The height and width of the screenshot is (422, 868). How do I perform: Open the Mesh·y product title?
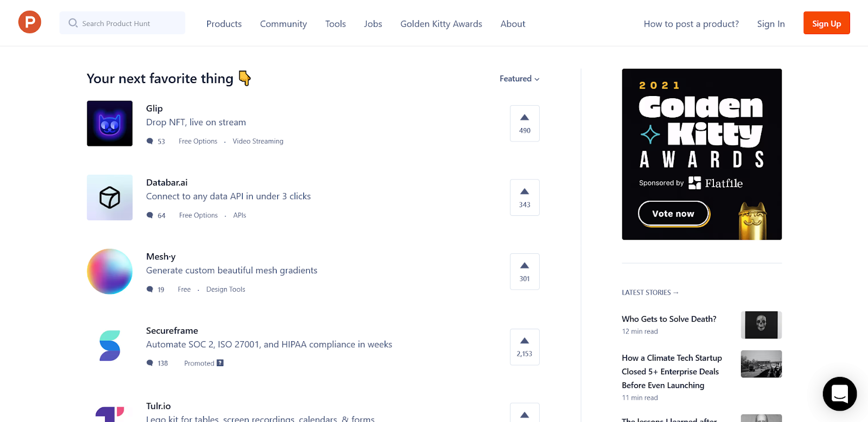click(161, 257)
